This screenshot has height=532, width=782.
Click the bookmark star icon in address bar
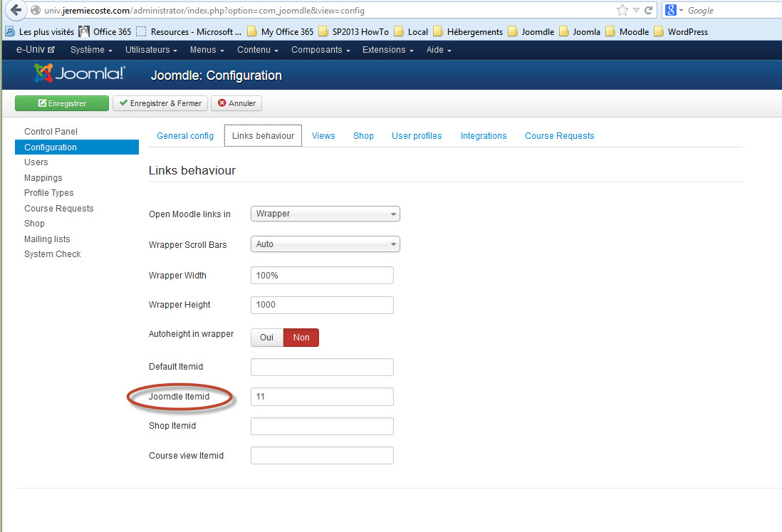point(622,11)
